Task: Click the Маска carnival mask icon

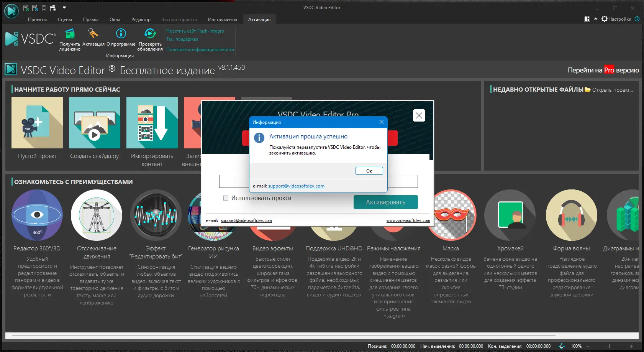Action: [x=451, y=215]
